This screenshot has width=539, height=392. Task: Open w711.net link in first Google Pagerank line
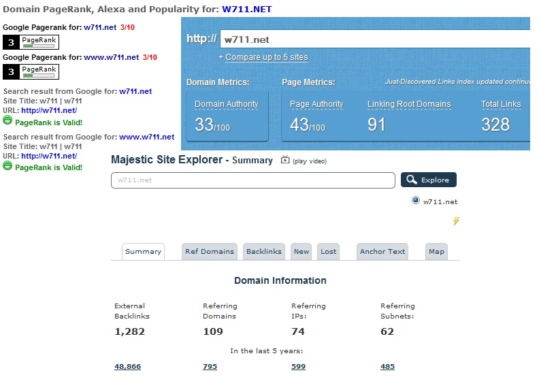pyautogui.click(x=100, y=27)
